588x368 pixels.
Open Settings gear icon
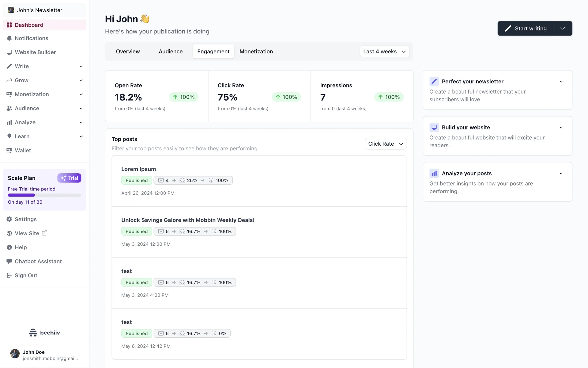pyautogui.click(x=9, y=219)
